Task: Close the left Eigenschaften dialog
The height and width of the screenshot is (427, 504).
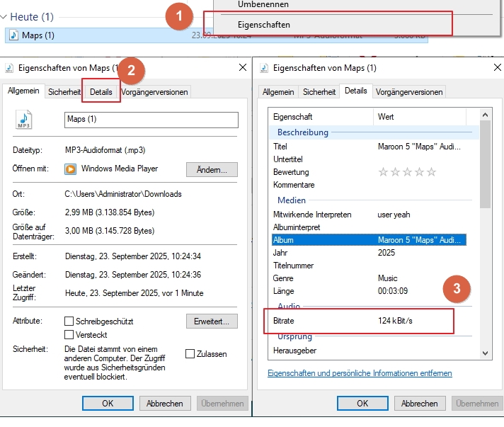Action: pos(243,67)
